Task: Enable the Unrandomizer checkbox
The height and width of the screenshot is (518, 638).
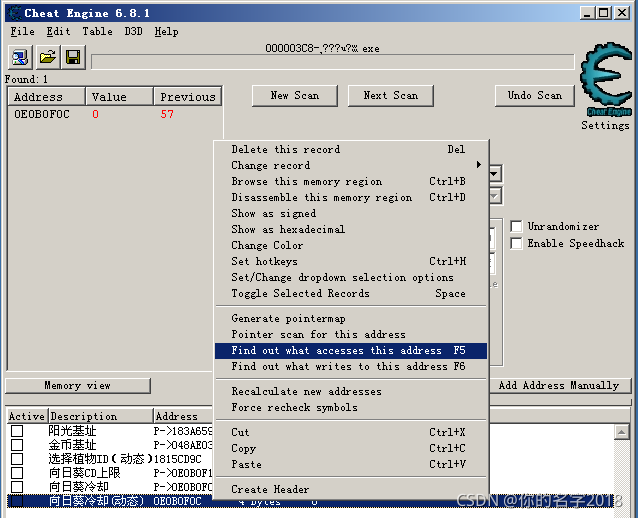Action: pyautogui.click(x=516, y=226)
